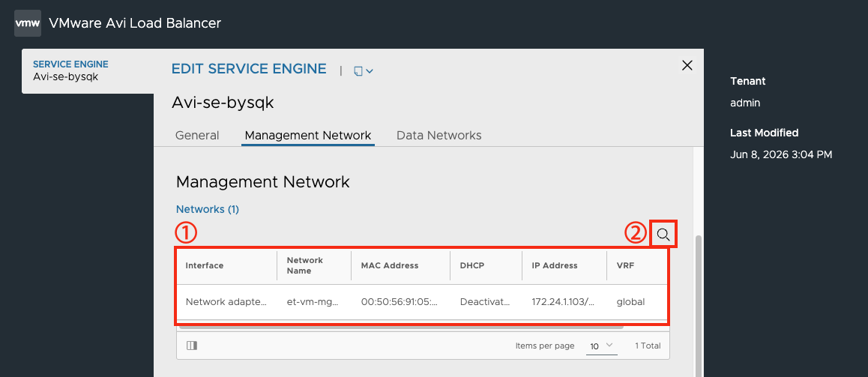
Task: Click the global VRF cell
Action: (630, 302)
